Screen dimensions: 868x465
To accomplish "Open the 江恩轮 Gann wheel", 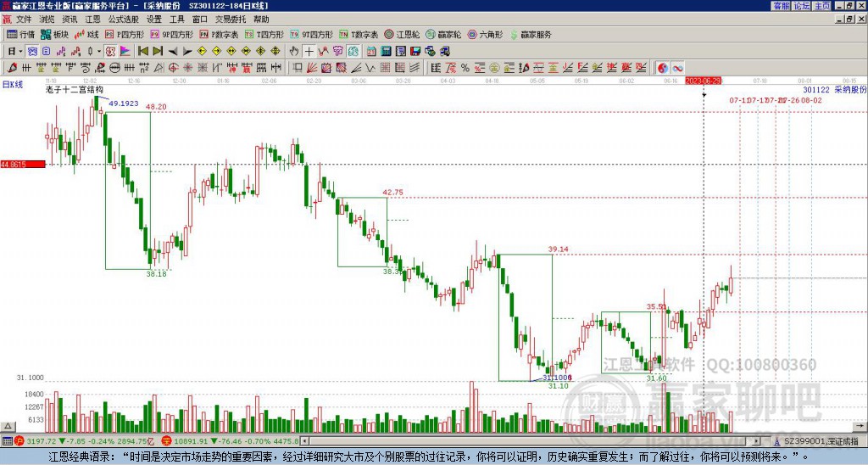I will (x=402, y=34).
